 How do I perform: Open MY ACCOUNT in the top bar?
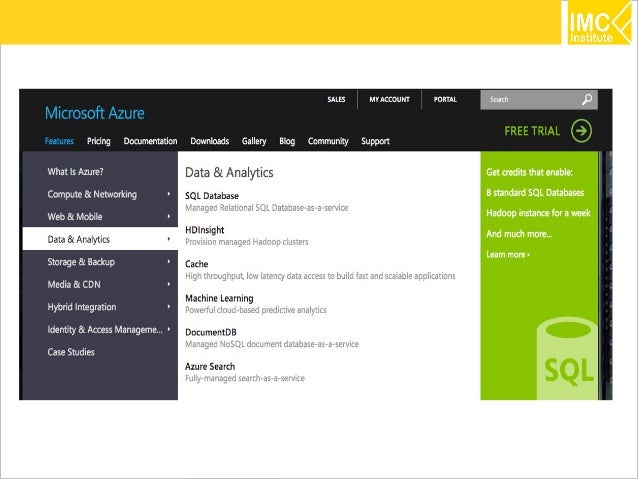click(x=389, y=99)
